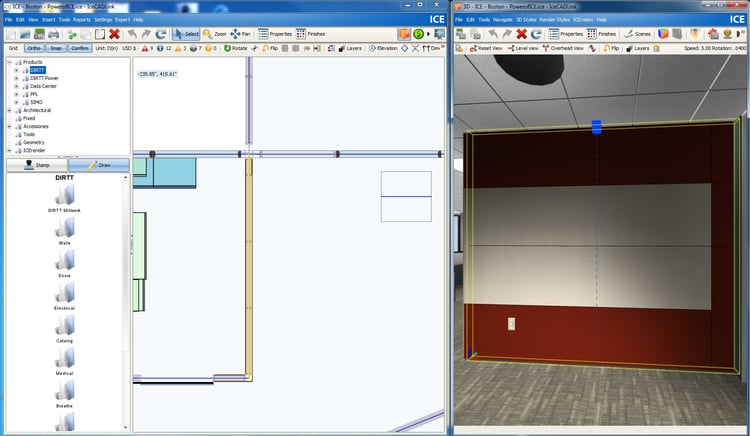750x436 pixels.
Task: Click the Redo arrow in ICE 2D toolbar
Action: pyautogui.click(x=146, y=34)
